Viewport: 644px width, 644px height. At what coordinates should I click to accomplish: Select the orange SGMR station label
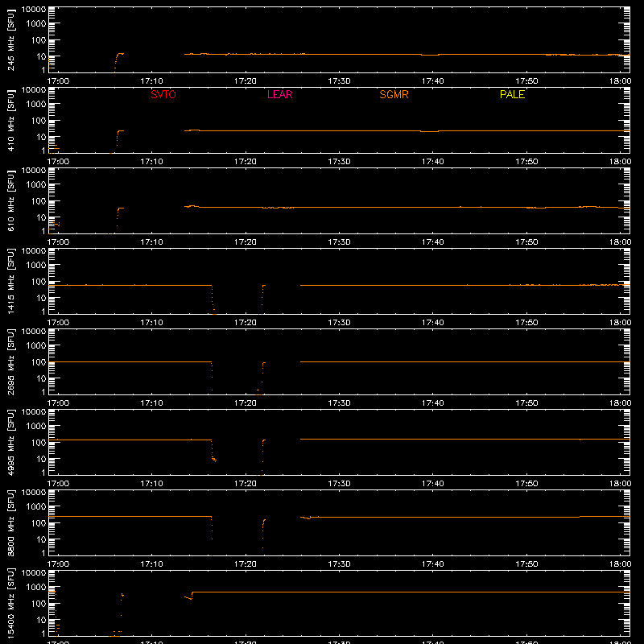pos(394,94)
